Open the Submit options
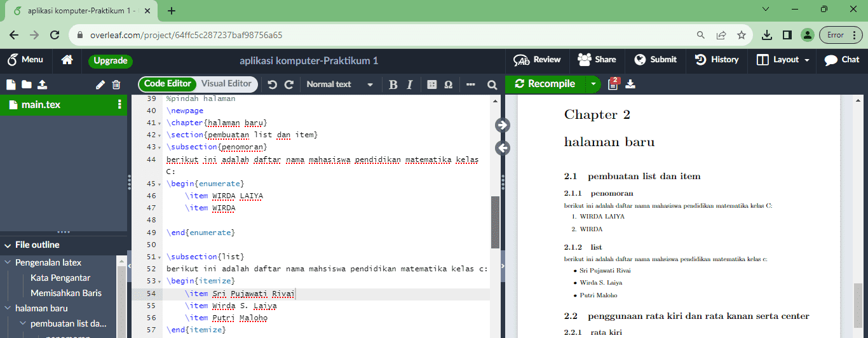Viewport: 868px width, 338px height. pos(656,60)
